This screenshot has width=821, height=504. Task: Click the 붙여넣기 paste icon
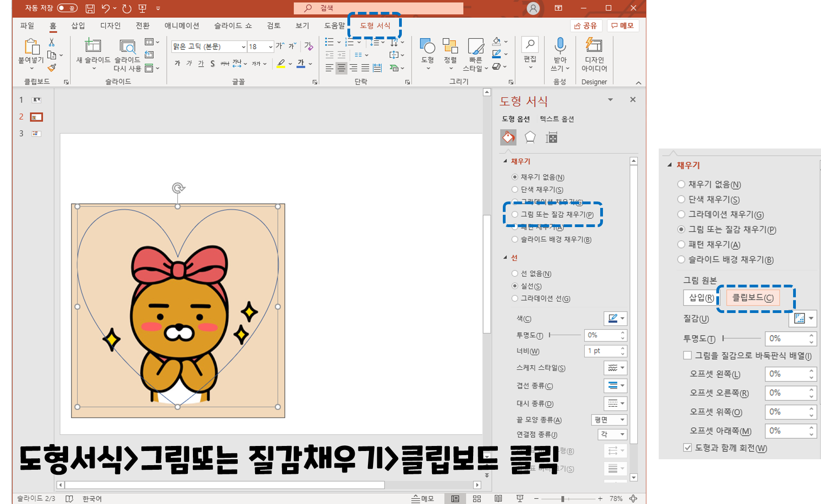[31, 47]
